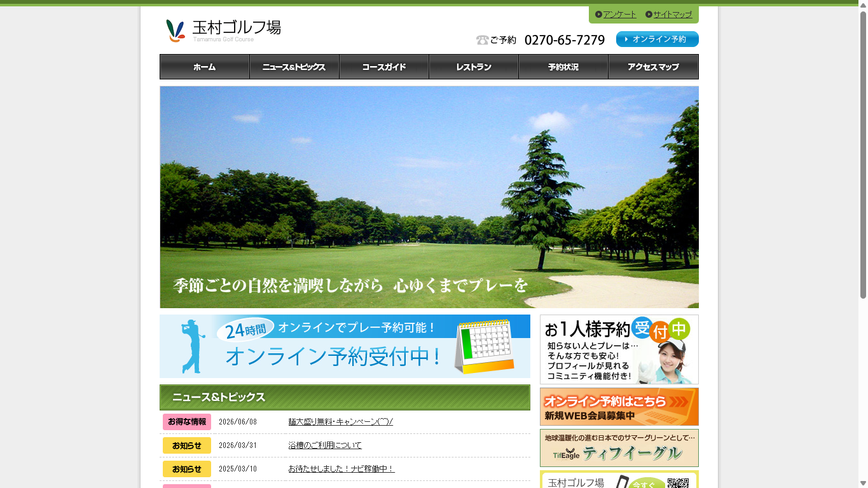The image size is (868, 488).
Task: Click the Tamamura Golf Course logo
Action: [x=223, y=30]
